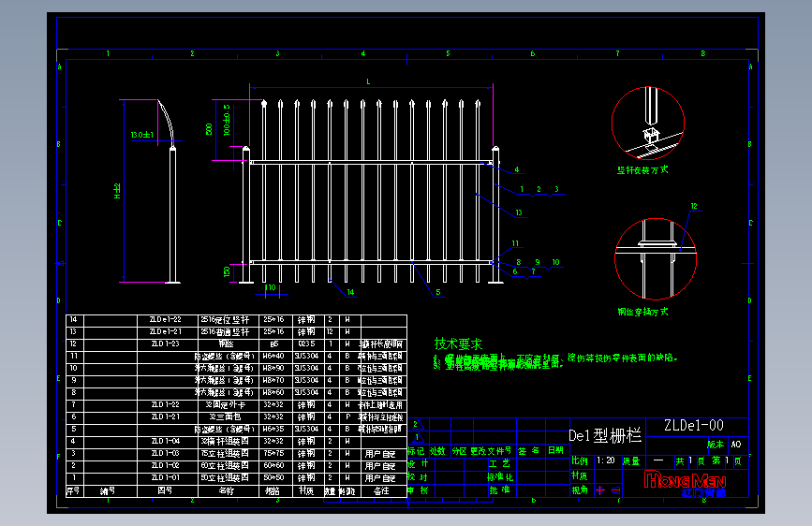Click label 比例 in title block
Image resolution: width=812 pixels, height=526 pixels.
(580, 460)
